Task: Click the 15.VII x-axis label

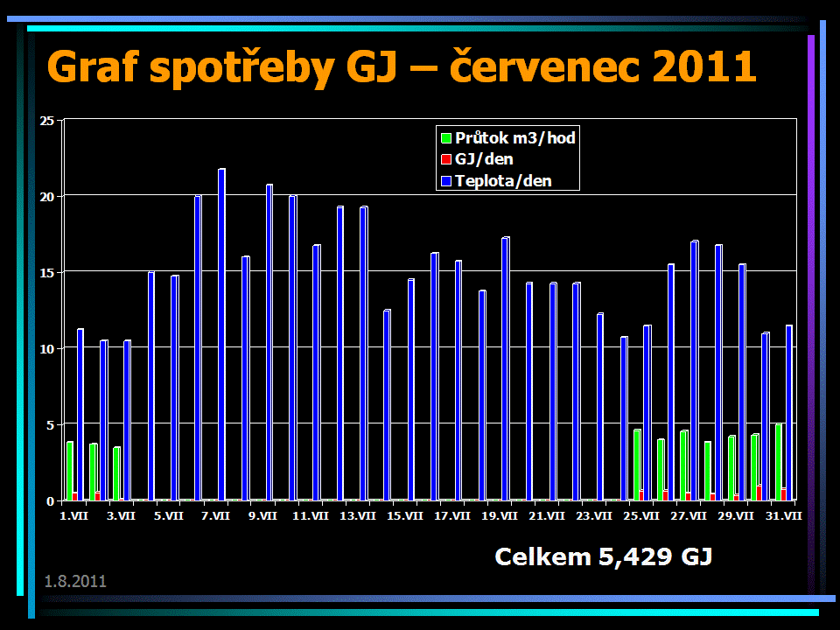Action: click(x=405, y=516)
